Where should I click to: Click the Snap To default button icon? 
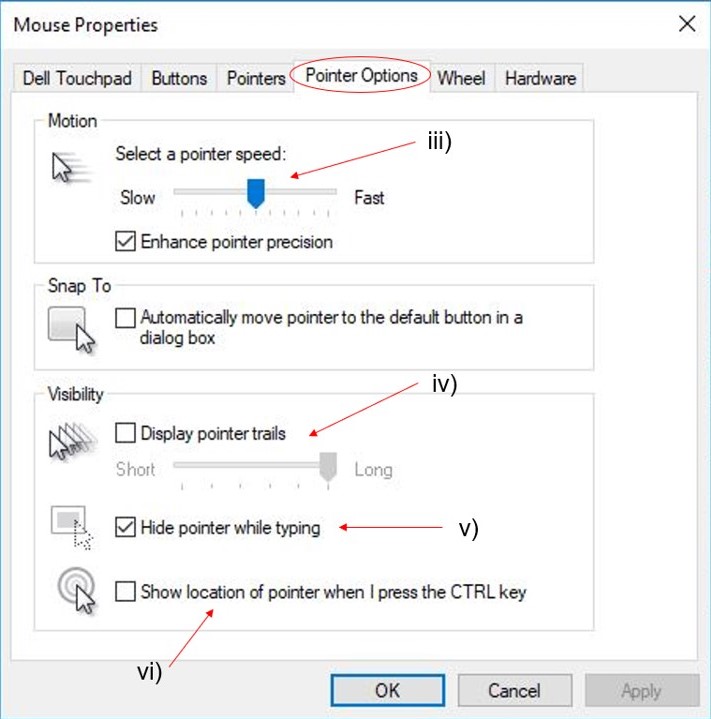click(71, 330)
